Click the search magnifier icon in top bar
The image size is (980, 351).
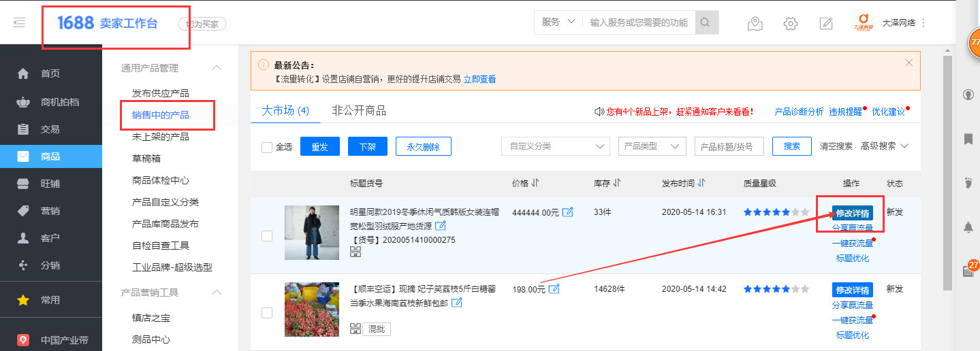[x=706, y=22]
